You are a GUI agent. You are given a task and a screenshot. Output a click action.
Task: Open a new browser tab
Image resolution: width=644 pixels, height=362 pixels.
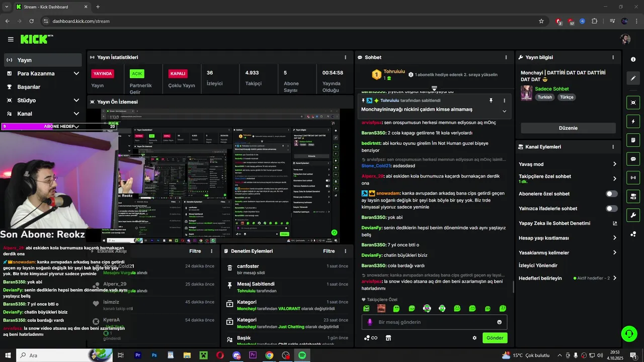(98, 7)
